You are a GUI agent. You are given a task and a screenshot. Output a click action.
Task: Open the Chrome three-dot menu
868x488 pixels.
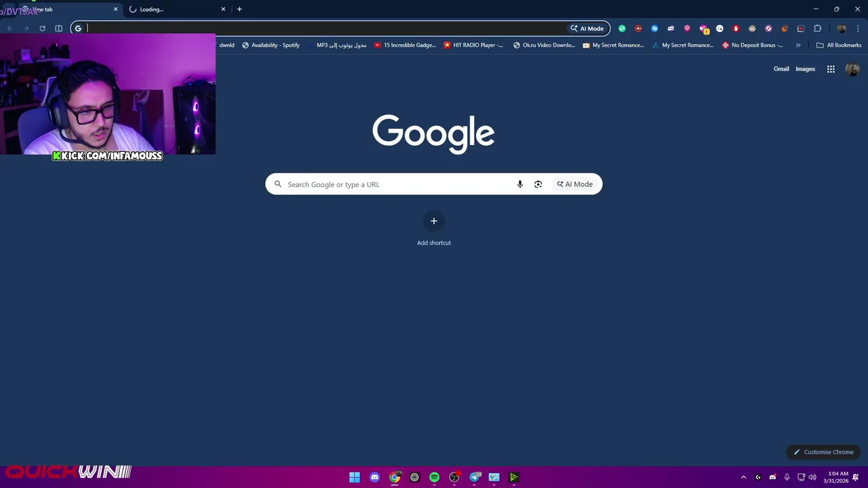click(x=858, y=28)
